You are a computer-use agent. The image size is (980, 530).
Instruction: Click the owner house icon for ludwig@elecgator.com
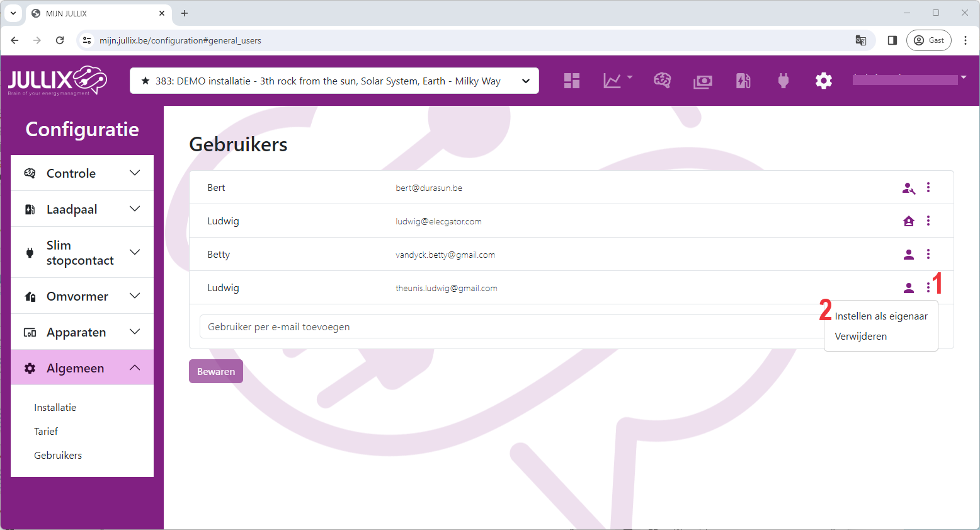(908, 221)
